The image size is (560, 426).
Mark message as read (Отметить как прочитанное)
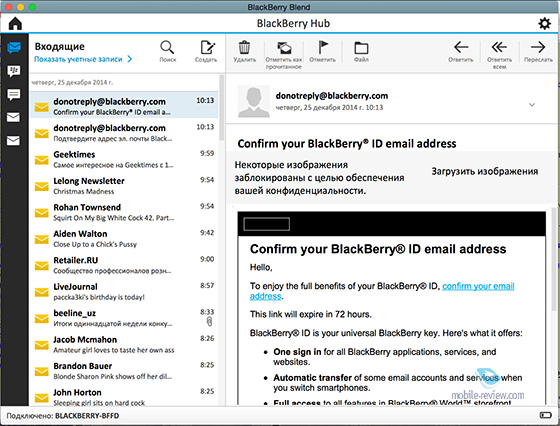(x=284, y=55)
